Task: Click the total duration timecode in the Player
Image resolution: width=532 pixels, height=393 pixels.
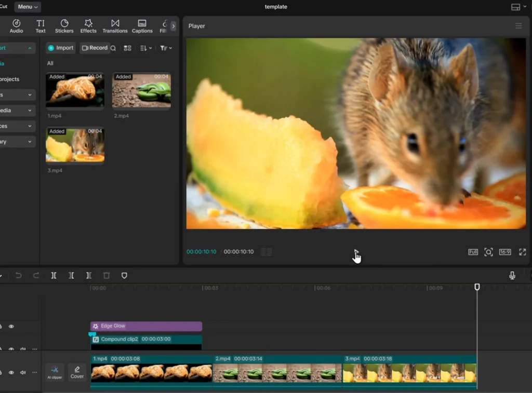Action: 238,252
